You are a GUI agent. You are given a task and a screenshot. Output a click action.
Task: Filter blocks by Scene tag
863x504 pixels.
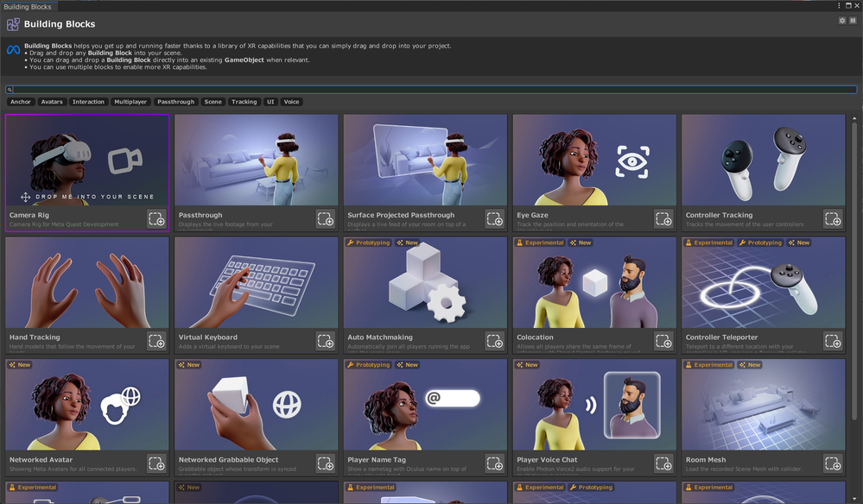pos(213,102)
